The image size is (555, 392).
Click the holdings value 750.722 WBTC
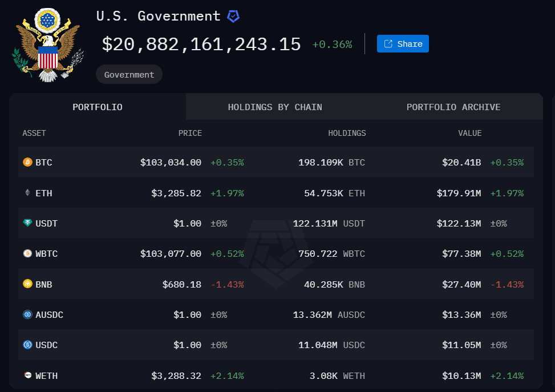(x=331, y=254)
